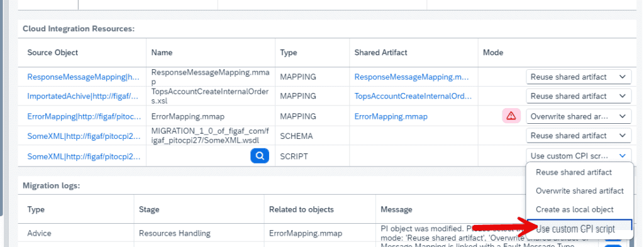Open the ResponseMessageMapping.m... shared artifact link
The width and height of the screenshot is (644, 247).
pos(411,77)
